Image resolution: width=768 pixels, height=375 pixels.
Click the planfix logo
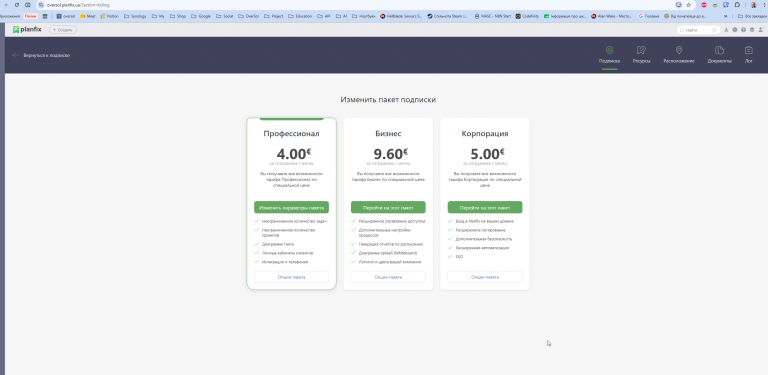point(27,29)
